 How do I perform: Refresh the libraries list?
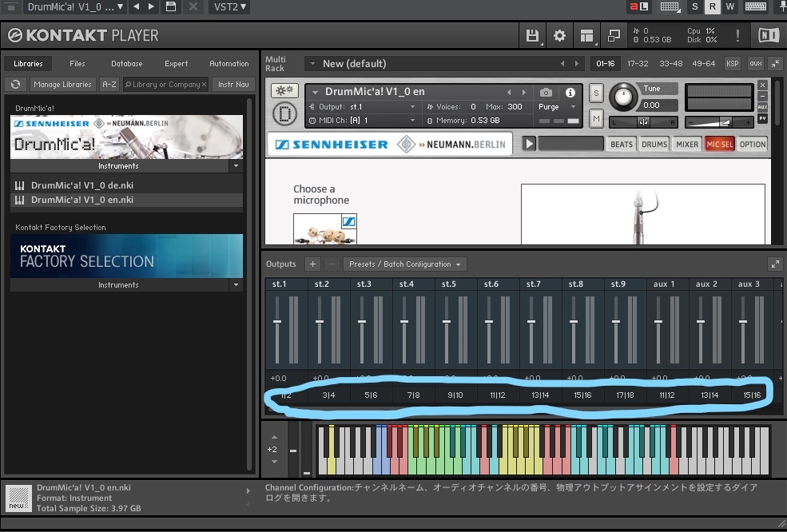click(16, 84)
